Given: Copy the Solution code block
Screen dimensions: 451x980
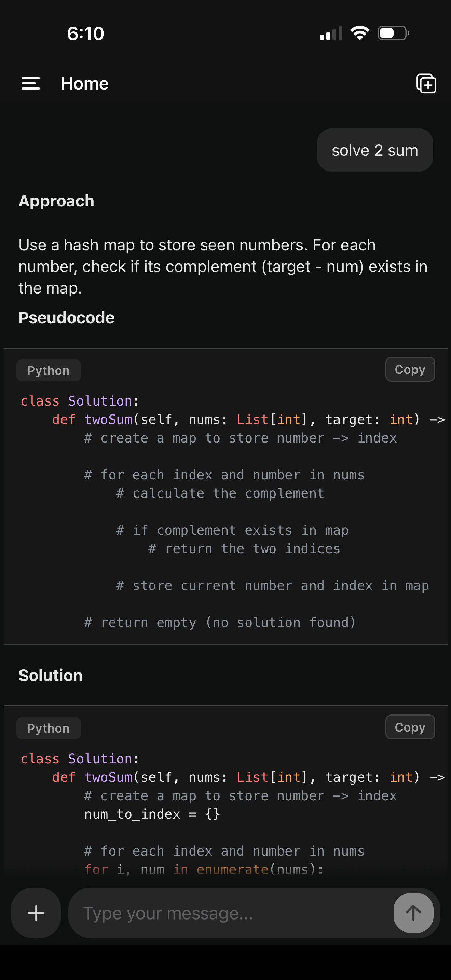Looking at the screenshot, I should point(410,727).
